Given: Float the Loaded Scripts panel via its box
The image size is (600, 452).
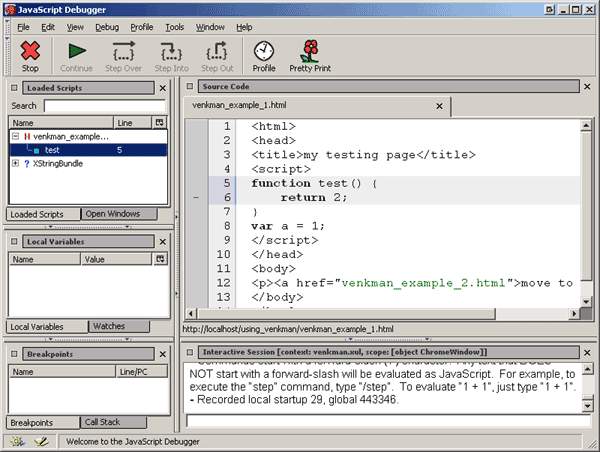Looking at the screenshot, I should (14, 88).
